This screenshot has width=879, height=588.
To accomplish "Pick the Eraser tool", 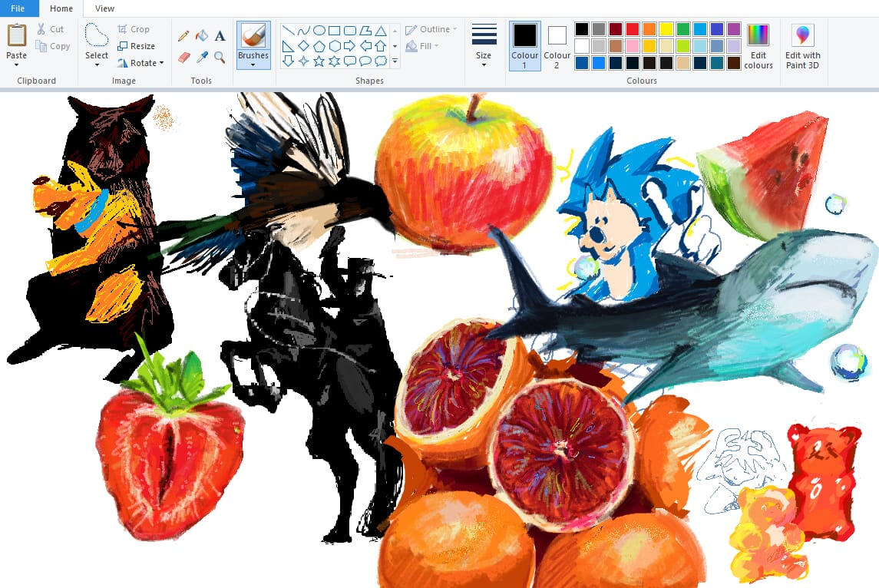I will (183, 57).
